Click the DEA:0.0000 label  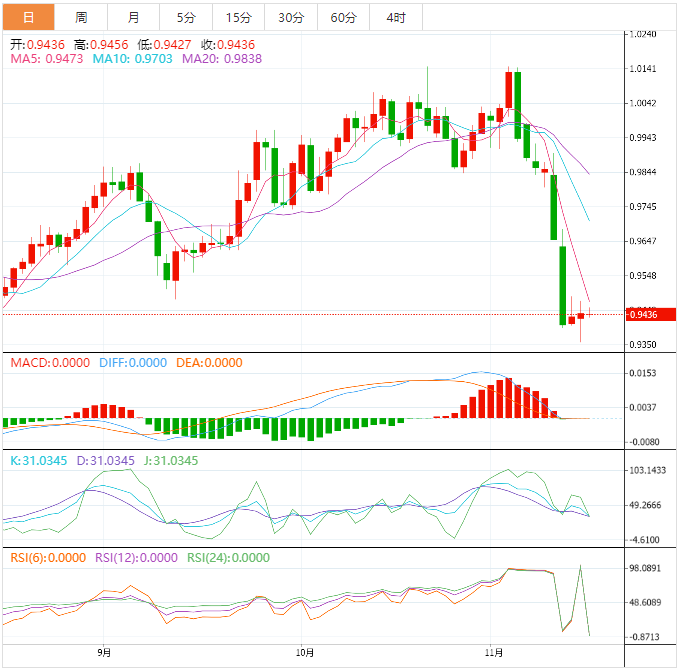point(209,362)
